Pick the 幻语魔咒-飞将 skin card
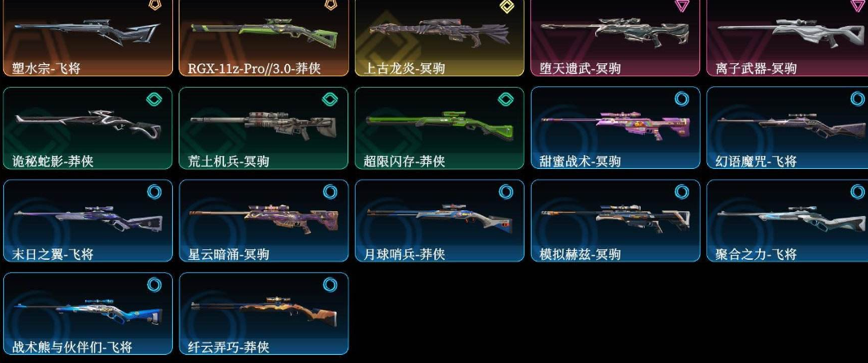 pos(787,127)
